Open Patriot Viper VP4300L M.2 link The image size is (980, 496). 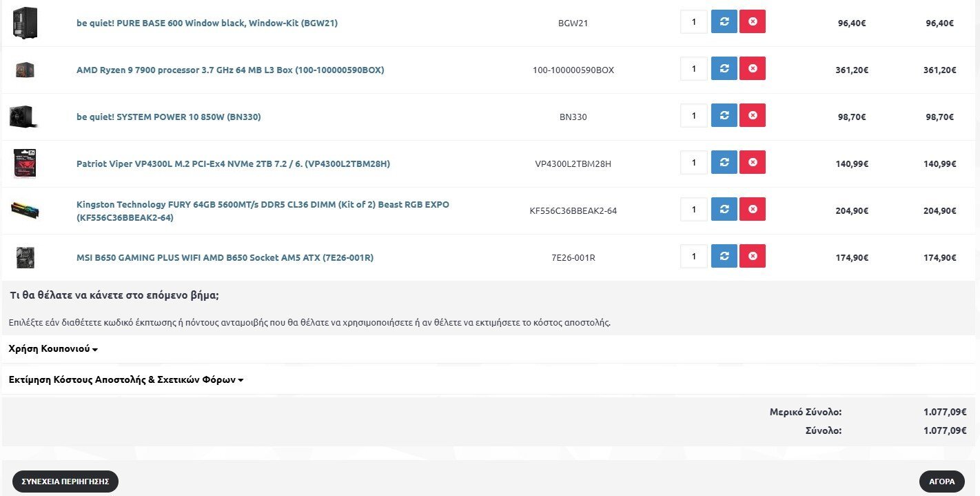(233, 163)
